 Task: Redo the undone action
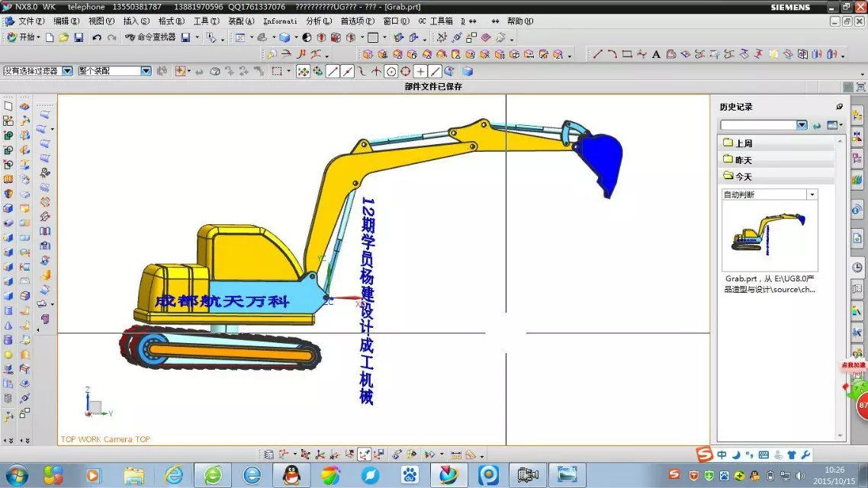click(x=112, y=37)
